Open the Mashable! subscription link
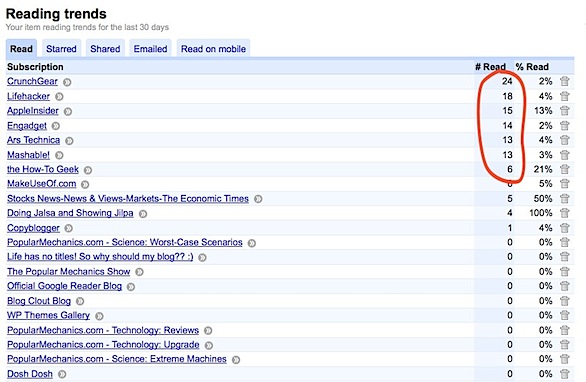This screenshot has height=382, width=586. pyautogui.click(x=28, y=155)
